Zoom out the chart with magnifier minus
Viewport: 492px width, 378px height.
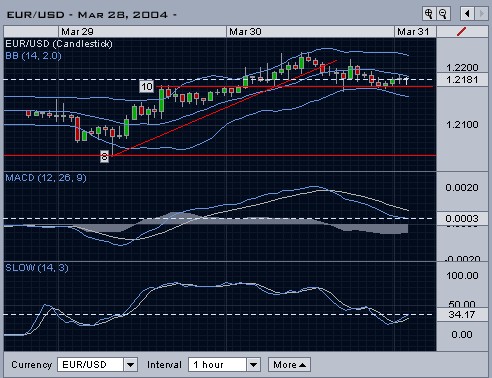[x=443, y=14]
